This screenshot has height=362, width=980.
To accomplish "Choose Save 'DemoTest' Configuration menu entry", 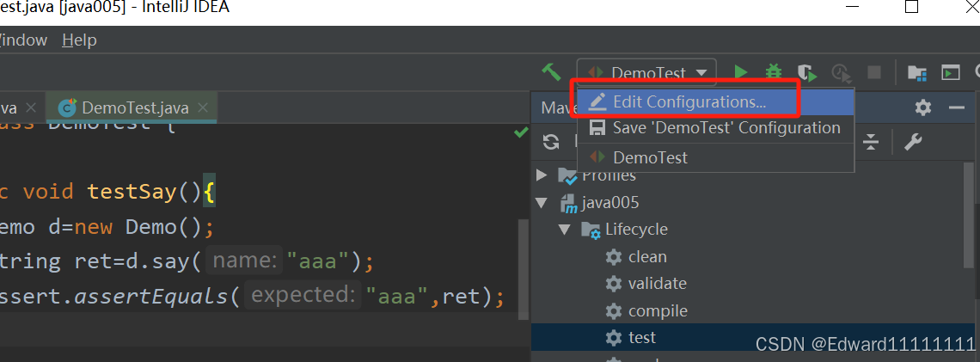I will click(715, 128).
